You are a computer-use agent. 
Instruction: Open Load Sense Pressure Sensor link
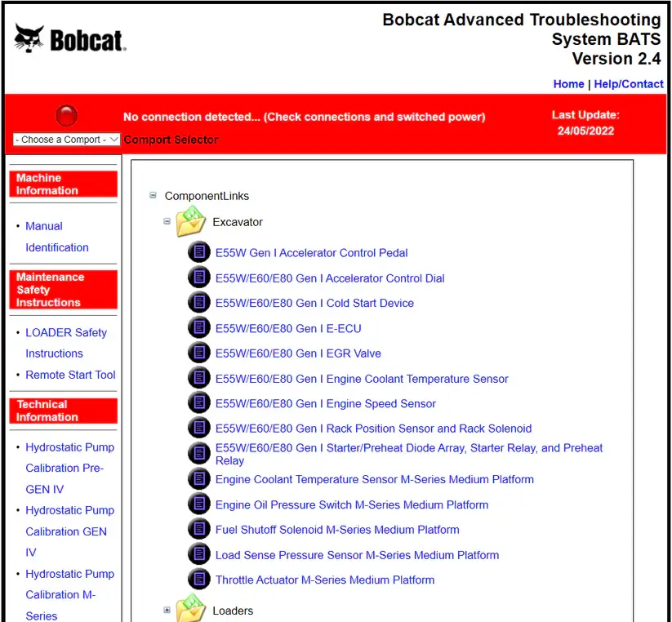point(357,555)
